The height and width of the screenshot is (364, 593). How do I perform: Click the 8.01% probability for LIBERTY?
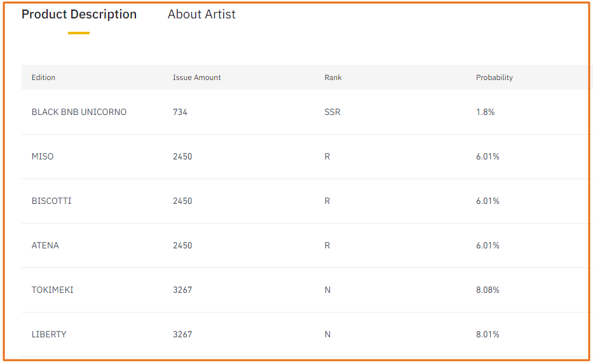tap(487, 335)
